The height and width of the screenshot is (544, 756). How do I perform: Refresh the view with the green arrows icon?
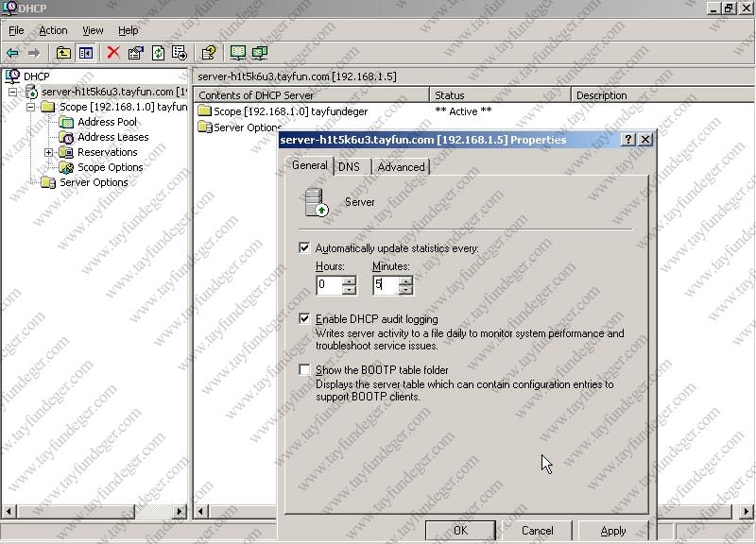coord(158,53)
